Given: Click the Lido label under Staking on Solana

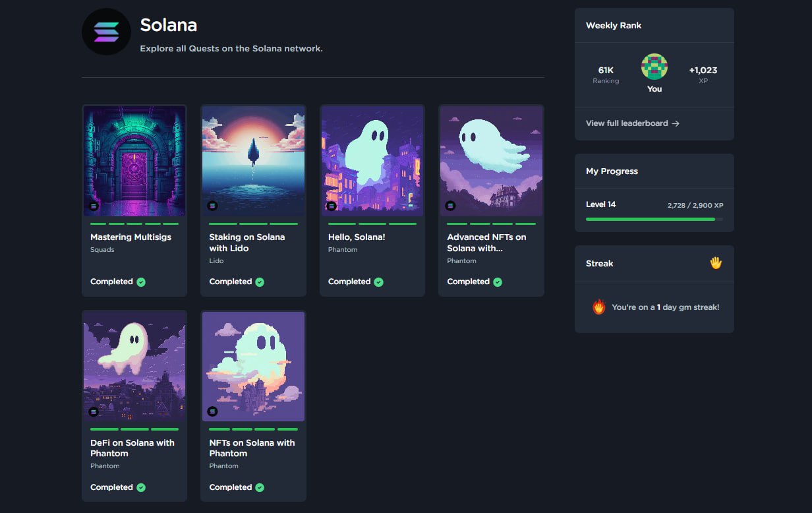Looking at the screenshot, I should (x=216, y=261).
